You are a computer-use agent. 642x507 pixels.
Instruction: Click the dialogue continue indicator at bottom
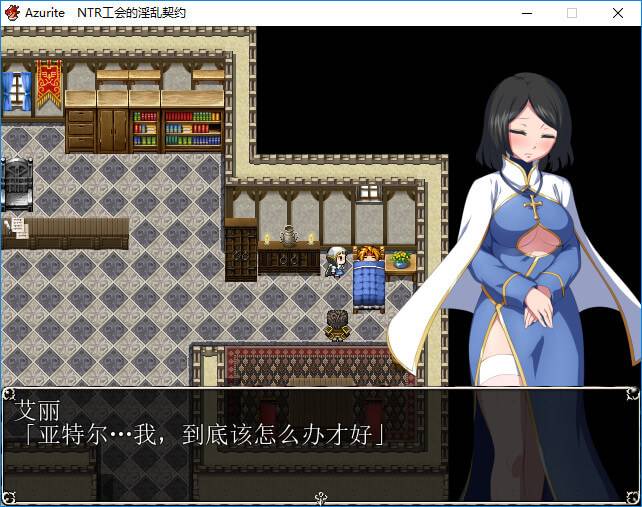coord(320,496)
